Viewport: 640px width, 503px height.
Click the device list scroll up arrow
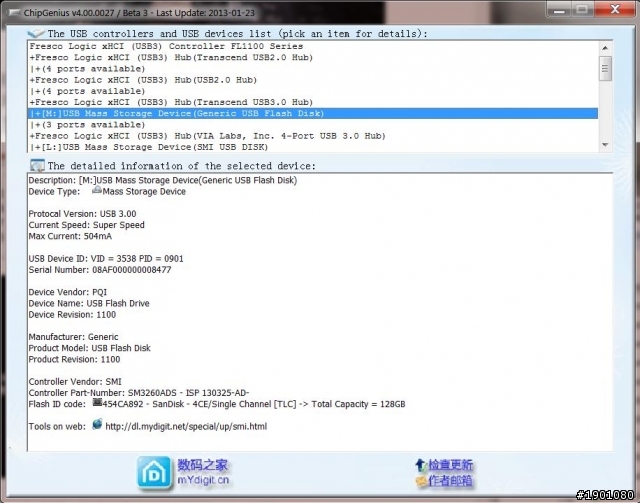[605, 48]
